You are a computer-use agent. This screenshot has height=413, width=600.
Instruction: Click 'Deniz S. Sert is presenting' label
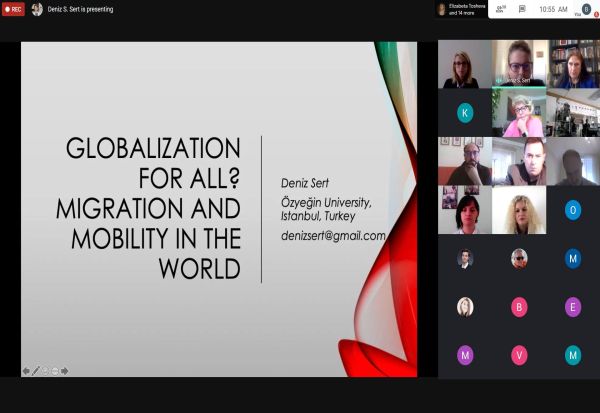click(81, 9)
